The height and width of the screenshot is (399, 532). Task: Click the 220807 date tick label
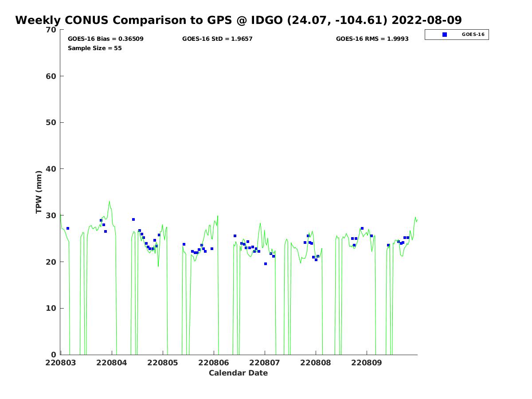click(x=265, y=363)
